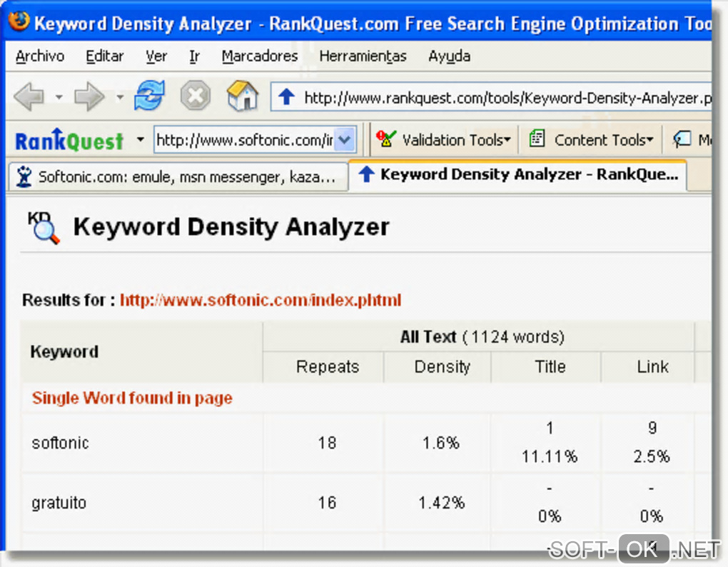Click the softonic link value 2.5%
This screenshot has height=567, width=728.
pyautogui.click(x=652, y=457)
